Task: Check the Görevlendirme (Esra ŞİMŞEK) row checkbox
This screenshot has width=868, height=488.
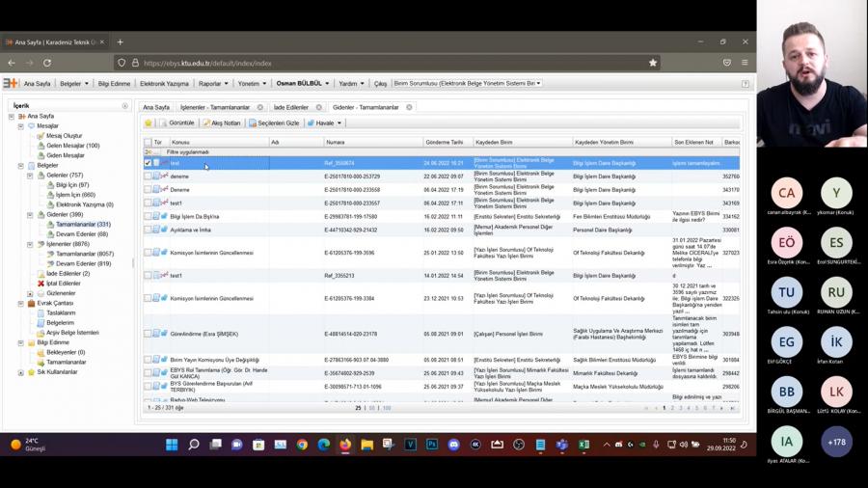Action: [x=148, y=334]
